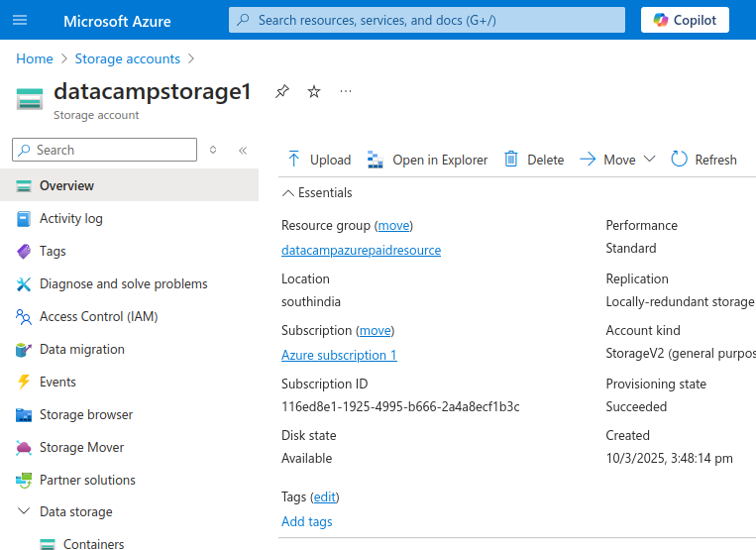Open Azure subscription 1 link
Viewport: 756px width, 550px height.
(339, 355)
